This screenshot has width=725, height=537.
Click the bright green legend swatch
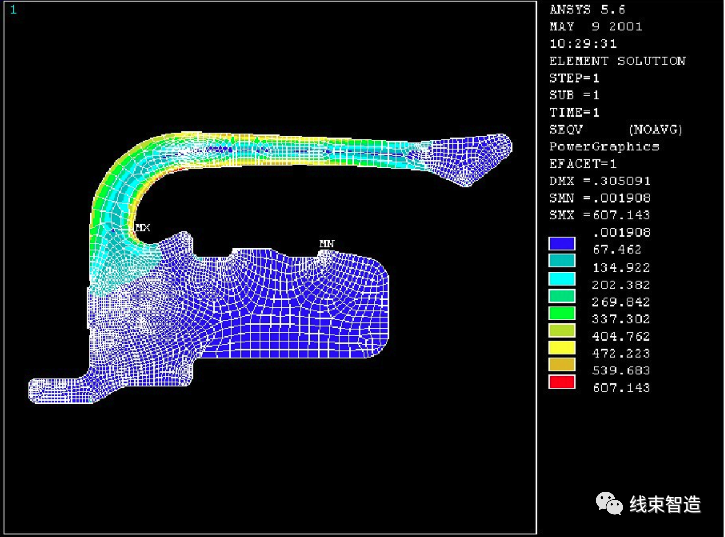(x=562, y=313)
